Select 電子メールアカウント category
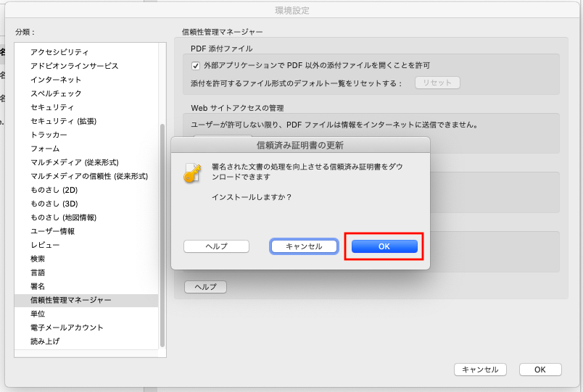 pyautogui.click(x=86, y=328)
